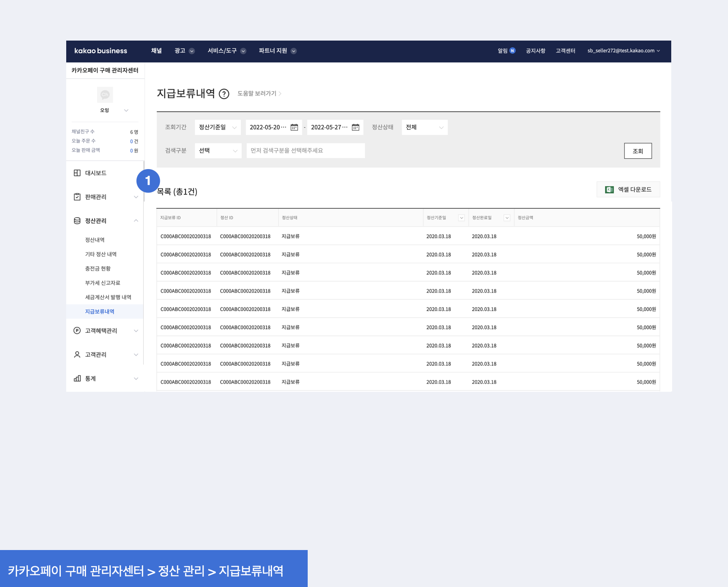Click the 2022-05-27 end date field

coord(335,127)
